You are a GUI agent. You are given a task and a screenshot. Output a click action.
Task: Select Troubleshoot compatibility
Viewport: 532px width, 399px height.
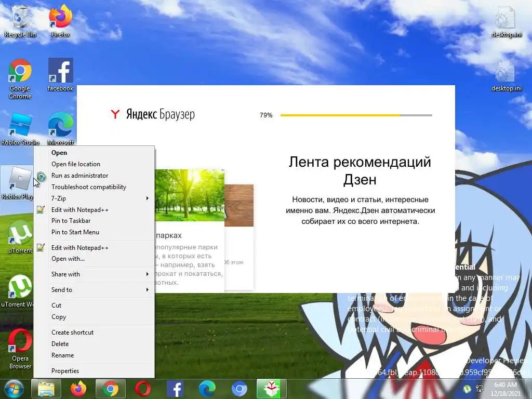click(x=95, y=187)
